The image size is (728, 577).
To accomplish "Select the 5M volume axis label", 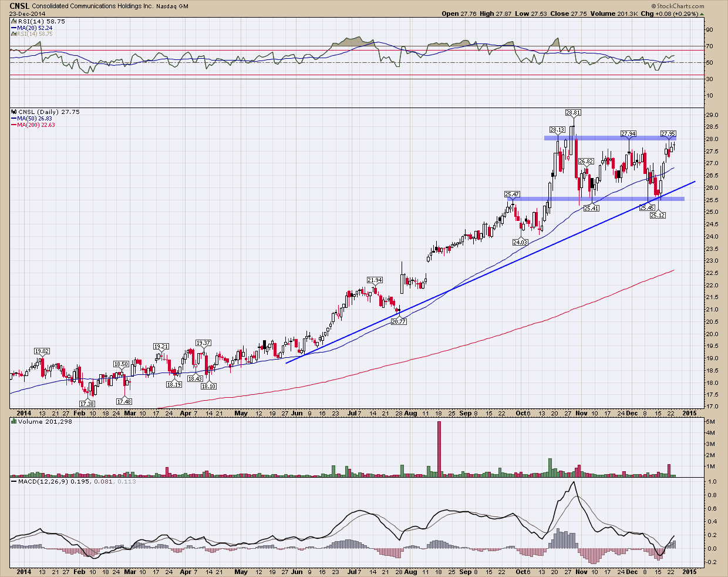I will tap(710, 422).
